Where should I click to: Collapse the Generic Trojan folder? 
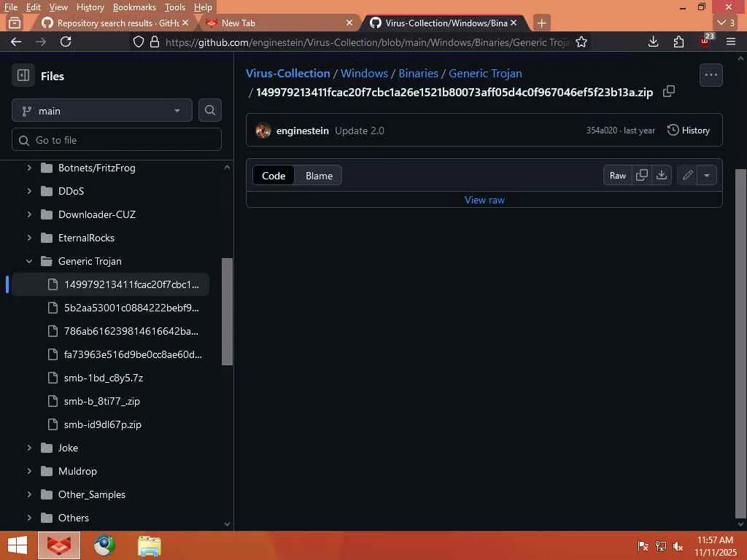(29, 261)
